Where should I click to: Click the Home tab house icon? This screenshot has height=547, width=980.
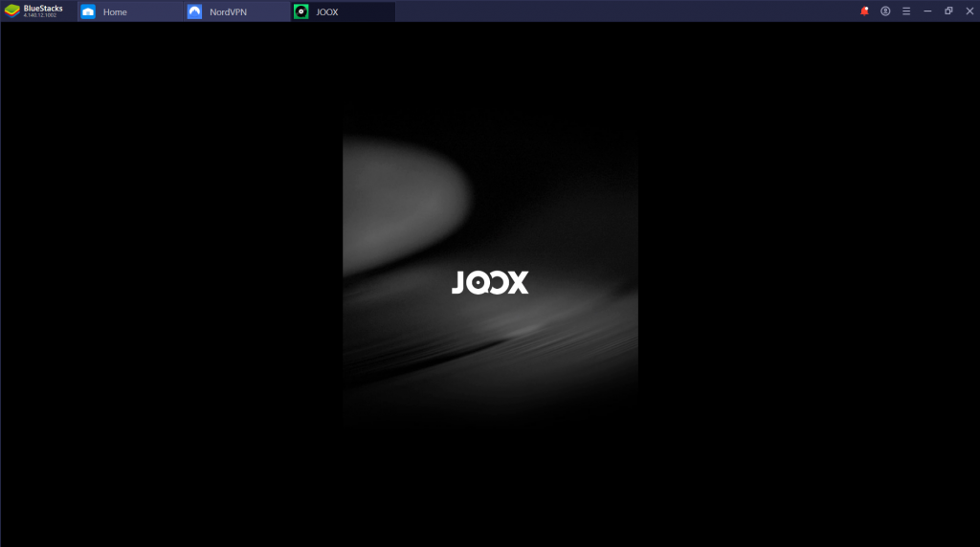point(88,11)
